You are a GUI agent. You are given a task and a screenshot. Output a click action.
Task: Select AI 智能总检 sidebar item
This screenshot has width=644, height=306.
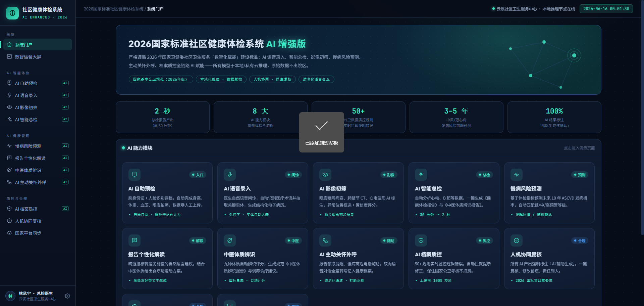38,120
